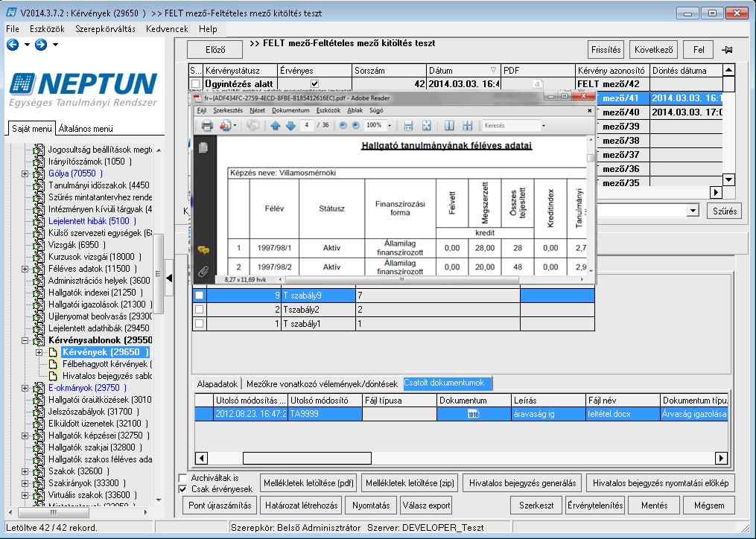756x539 pixels.
Task: Click the Kérvények tree node page icon
Action: click(x=54, y=352)
